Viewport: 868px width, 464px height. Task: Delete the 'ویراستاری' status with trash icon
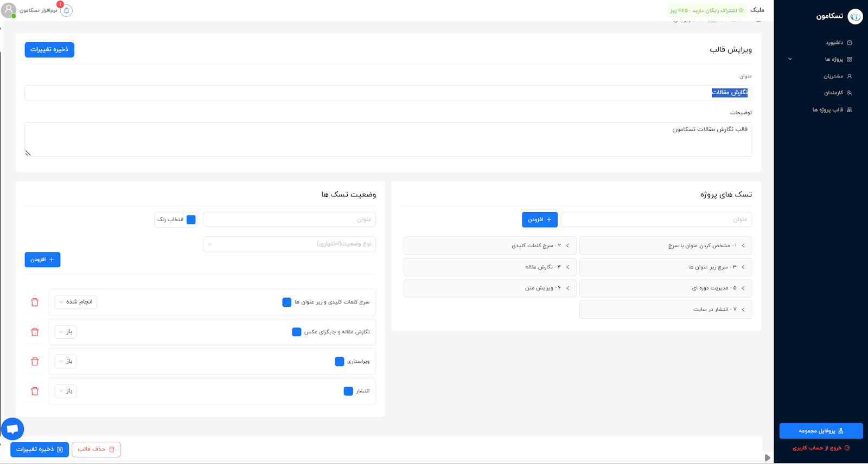[x=35, y=362]
